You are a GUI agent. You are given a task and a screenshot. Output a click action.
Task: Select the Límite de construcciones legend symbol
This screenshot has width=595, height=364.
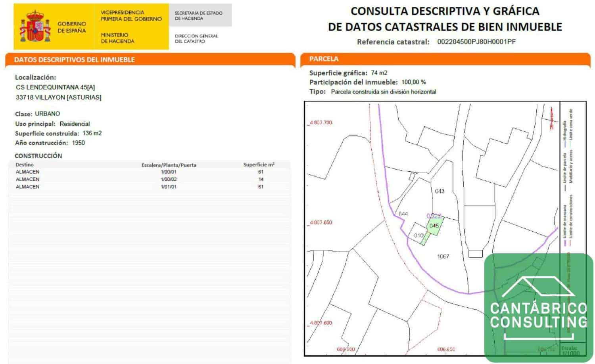click(x=570, y=243)
